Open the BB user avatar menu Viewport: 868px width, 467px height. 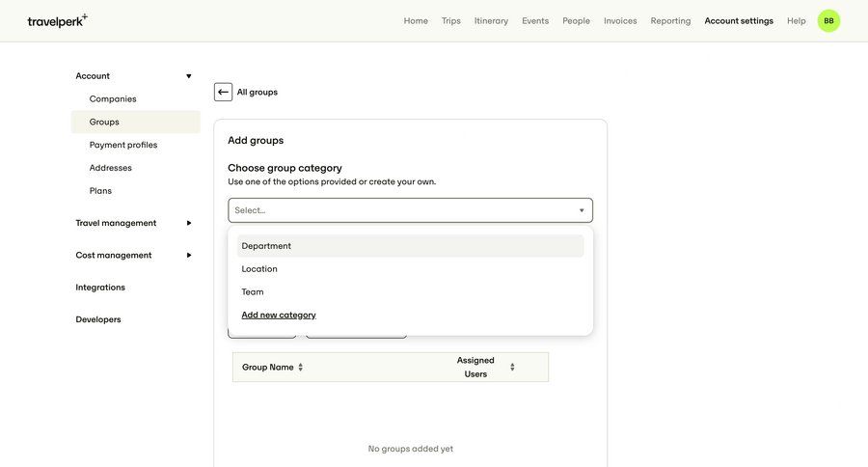click(828, 20)
